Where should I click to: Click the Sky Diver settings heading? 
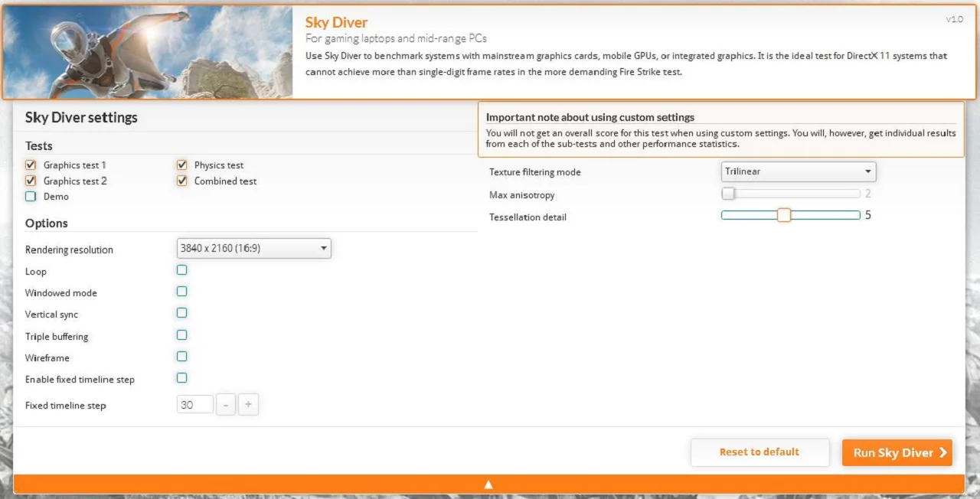(81, 117)
